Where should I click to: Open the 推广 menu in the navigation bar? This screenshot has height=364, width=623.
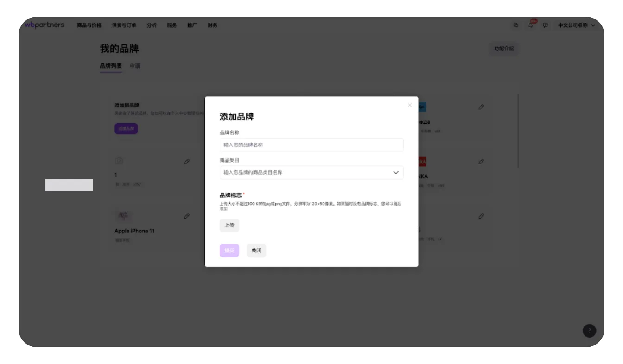(x=192, y=25)
